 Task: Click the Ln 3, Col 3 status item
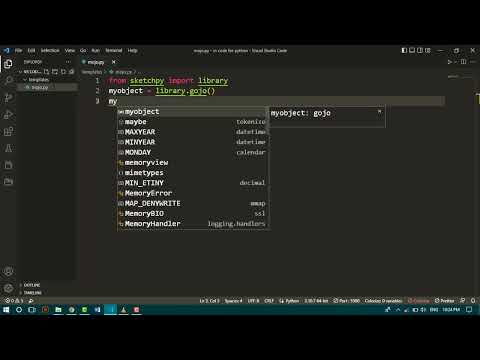pos(210,301)
